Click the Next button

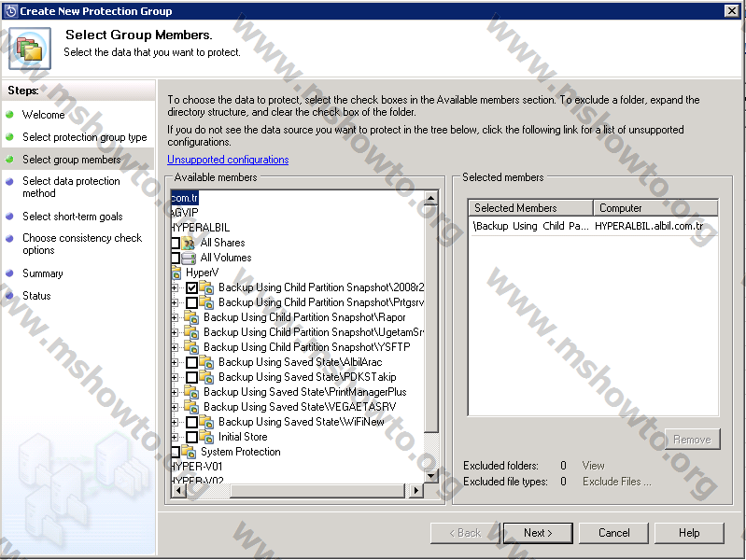point(537,533)
